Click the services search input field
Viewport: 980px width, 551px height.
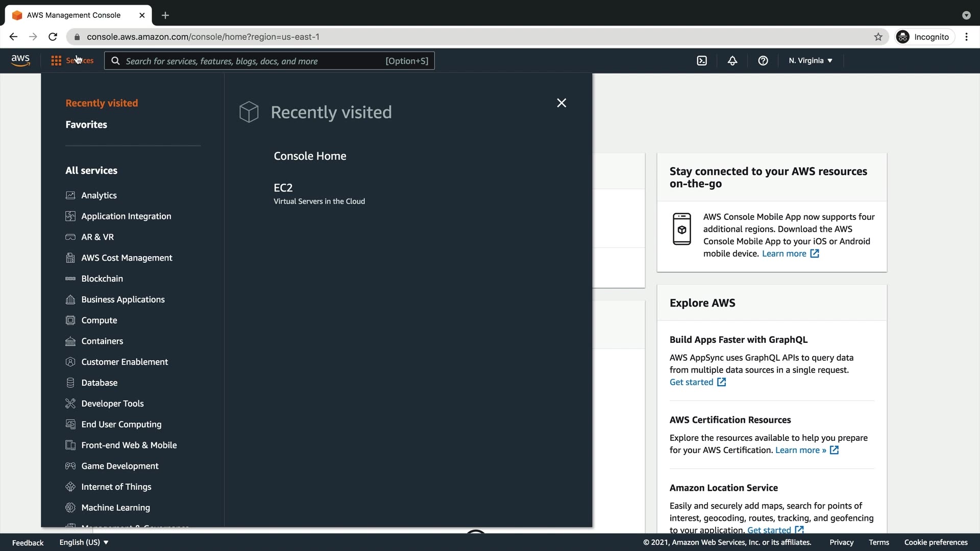[255, 61]
